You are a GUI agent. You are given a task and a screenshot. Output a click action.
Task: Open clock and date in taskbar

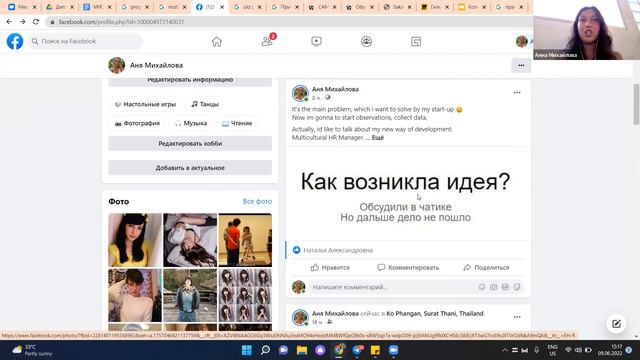coord(610,350)
